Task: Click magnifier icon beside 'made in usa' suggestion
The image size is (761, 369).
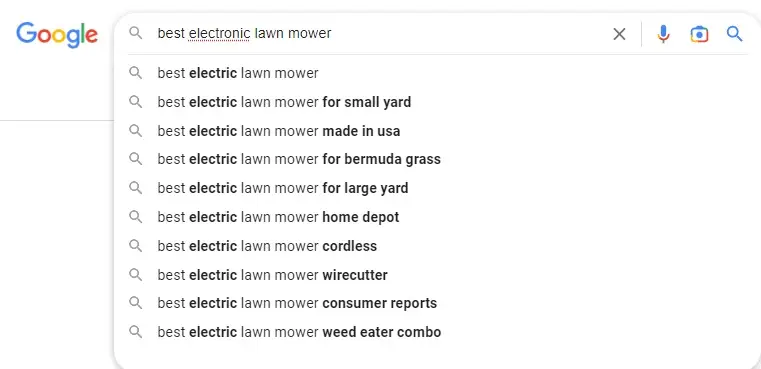Action: (x=136, y=131)
